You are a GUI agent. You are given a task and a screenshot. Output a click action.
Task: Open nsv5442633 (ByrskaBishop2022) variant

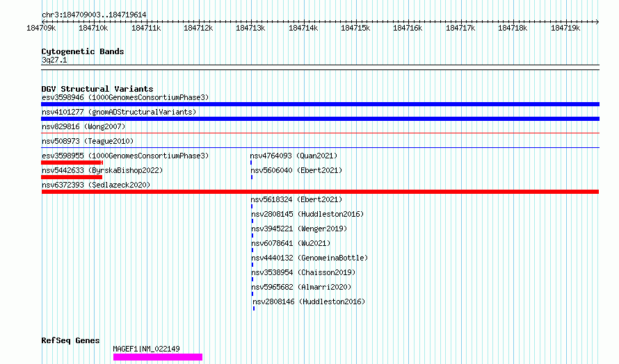tap(102, 170)
